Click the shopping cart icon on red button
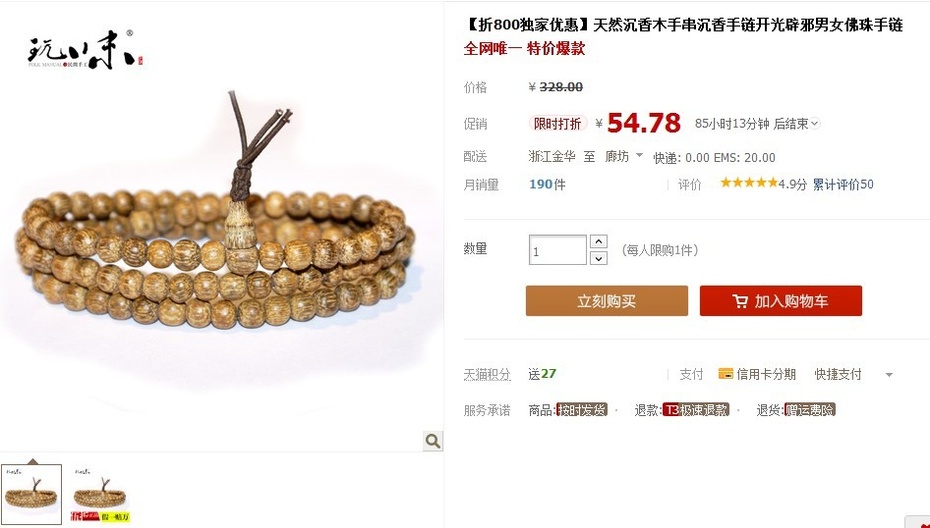The height and width of the screenshot is (528, 930). click(740, 301)
